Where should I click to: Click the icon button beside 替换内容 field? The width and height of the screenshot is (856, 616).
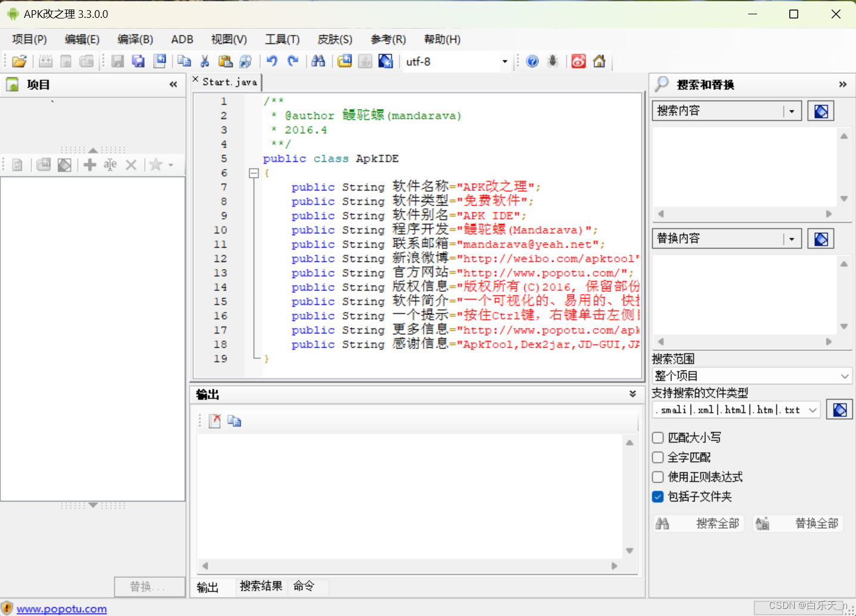point(821,239)
